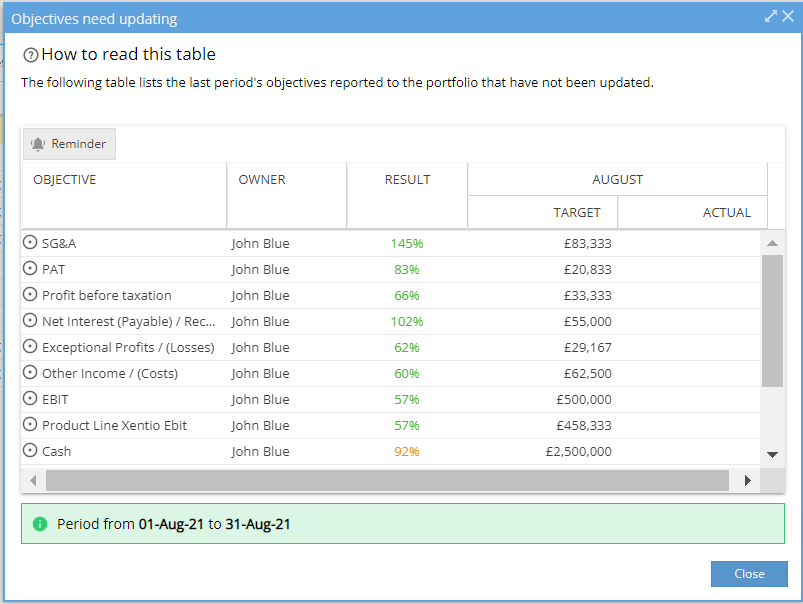Click the How to read this table heading

point(129,54)
